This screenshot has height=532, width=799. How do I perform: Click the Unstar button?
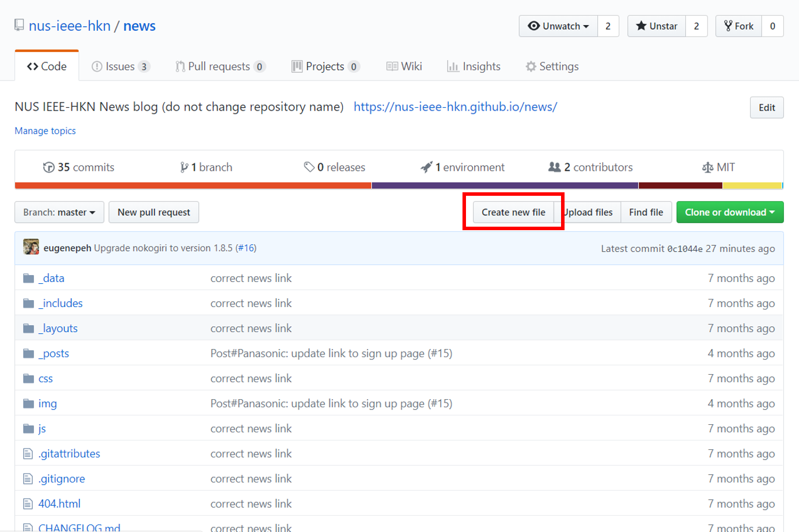[657, 26]
